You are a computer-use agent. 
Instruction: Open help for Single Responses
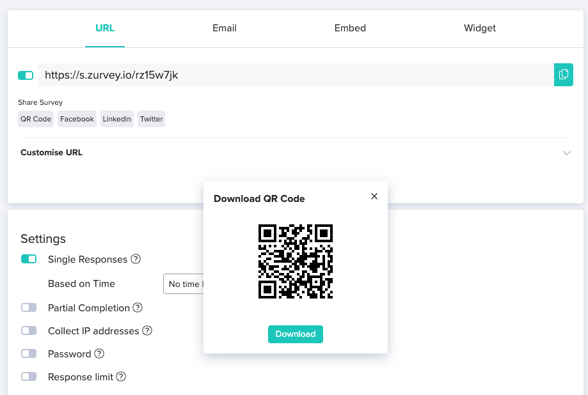[136, 259]
